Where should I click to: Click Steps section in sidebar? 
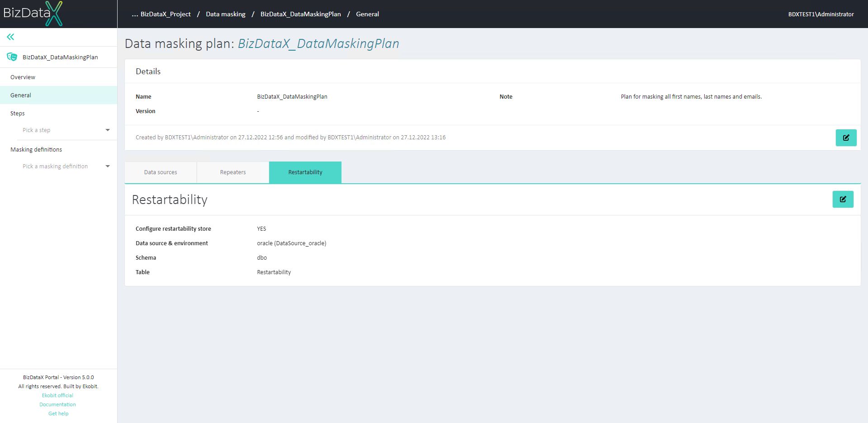[18, 114]
